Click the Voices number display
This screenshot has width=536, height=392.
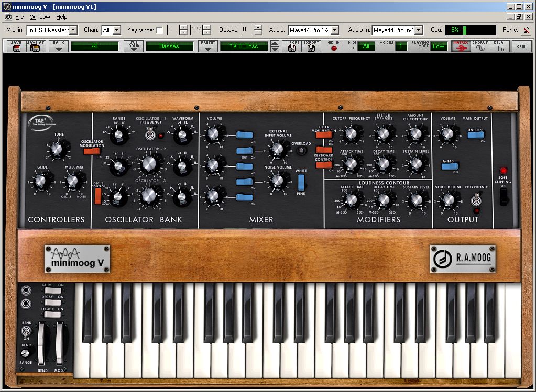click(x=401, y=46)
